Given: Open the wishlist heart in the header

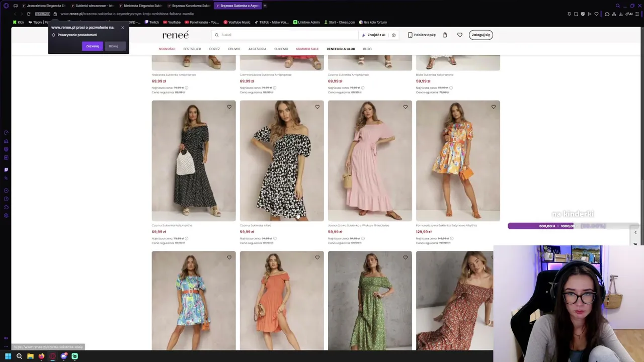Looking at the screenshot, I should (x=460, y=35).
